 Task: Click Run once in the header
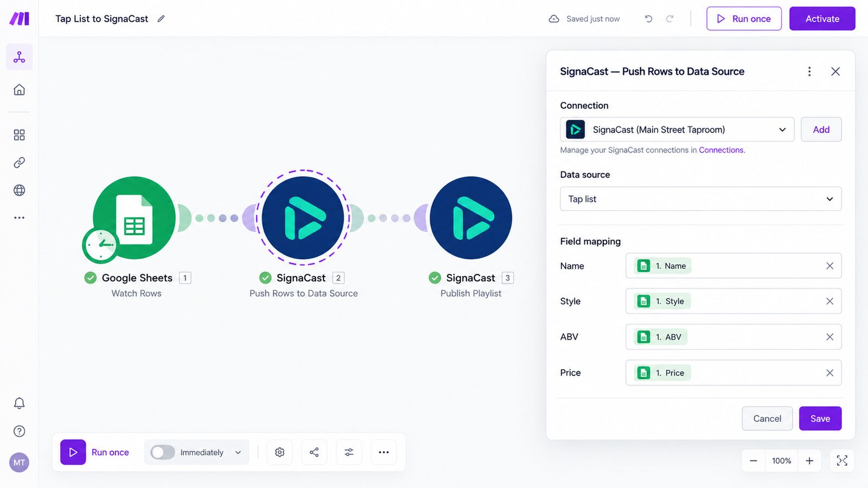click(x=744, y=18)
